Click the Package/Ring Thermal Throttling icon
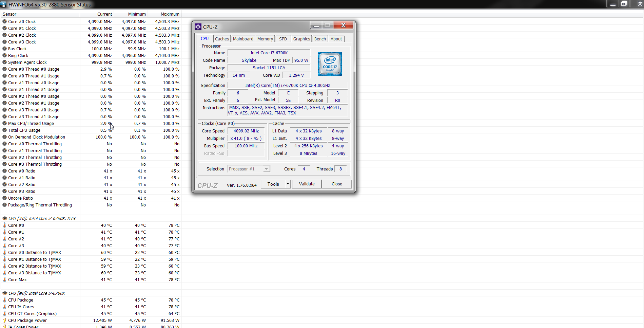The image size is (644, 328). (x=5, y=205)
